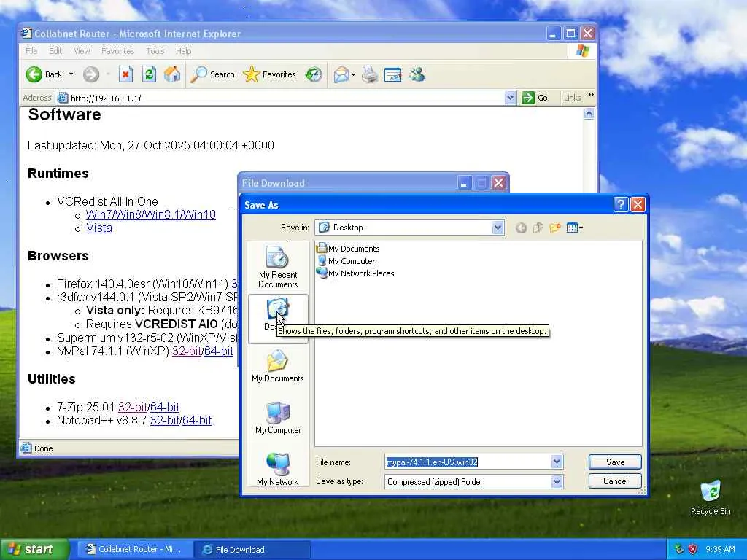Switch to File Download taskbar button
747x560 pixels.
[252, 550]
